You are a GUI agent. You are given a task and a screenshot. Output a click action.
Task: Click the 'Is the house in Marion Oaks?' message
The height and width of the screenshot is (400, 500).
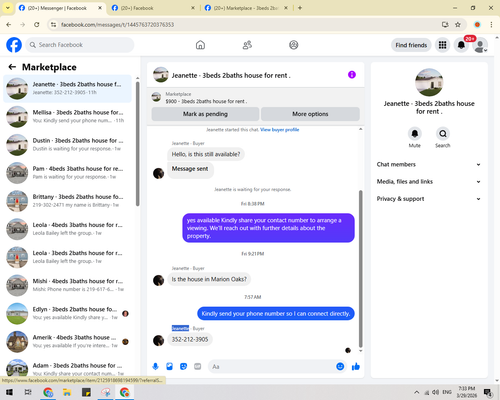click(x=209, y=279)
